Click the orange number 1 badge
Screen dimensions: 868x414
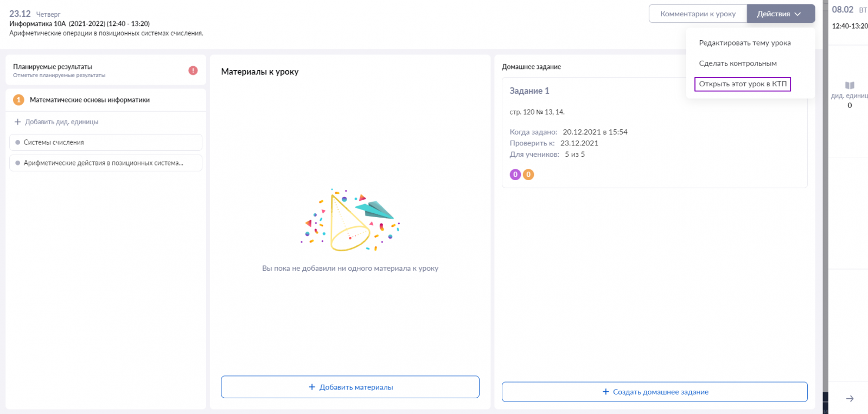(18, 100)
